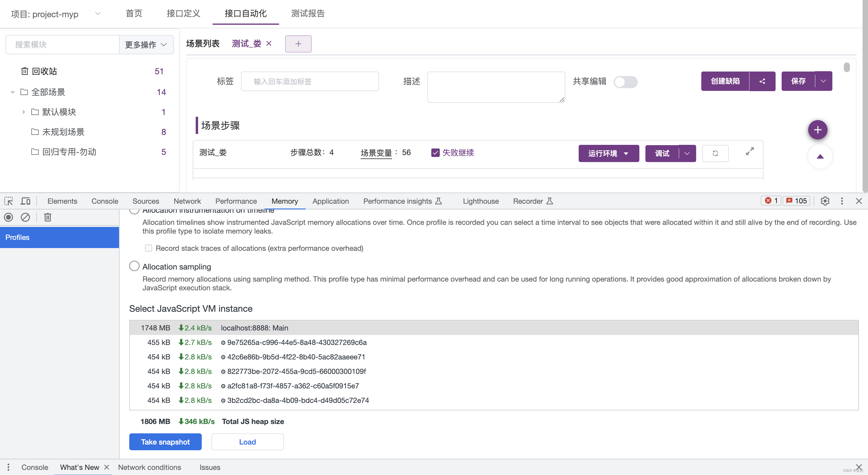Select Allocation sampling radio button
The height and width of the screenshot is (475, 868).
point(133,266)
